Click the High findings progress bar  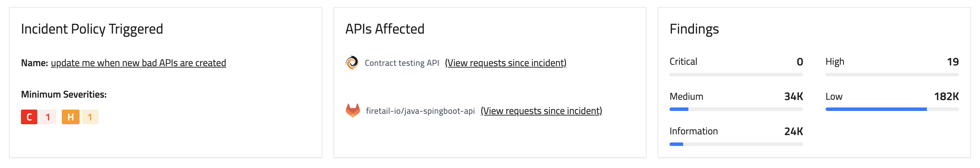[892, 75]
